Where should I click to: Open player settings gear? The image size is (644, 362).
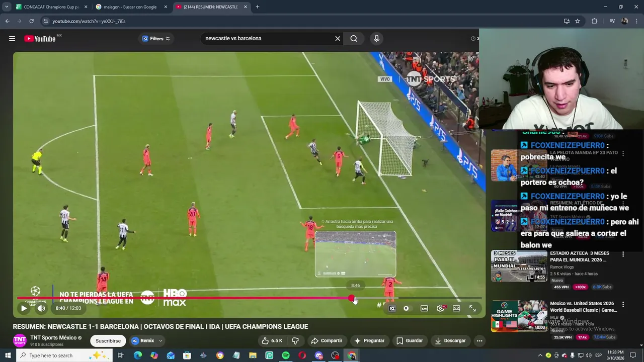tap(441, 308)
